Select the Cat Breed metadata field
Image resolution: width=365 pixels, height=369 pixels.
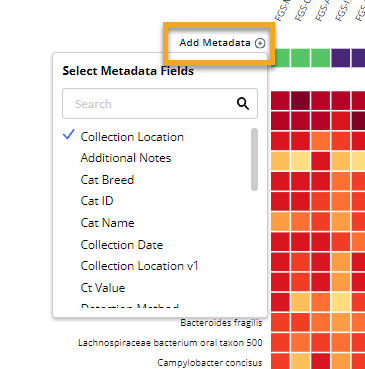(x=107, y=180)
